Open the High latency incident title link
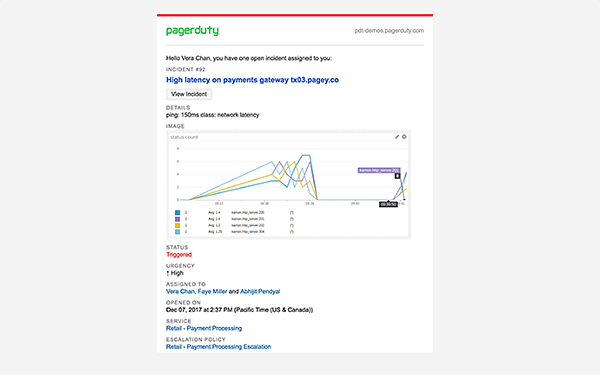 click(253, 80)
